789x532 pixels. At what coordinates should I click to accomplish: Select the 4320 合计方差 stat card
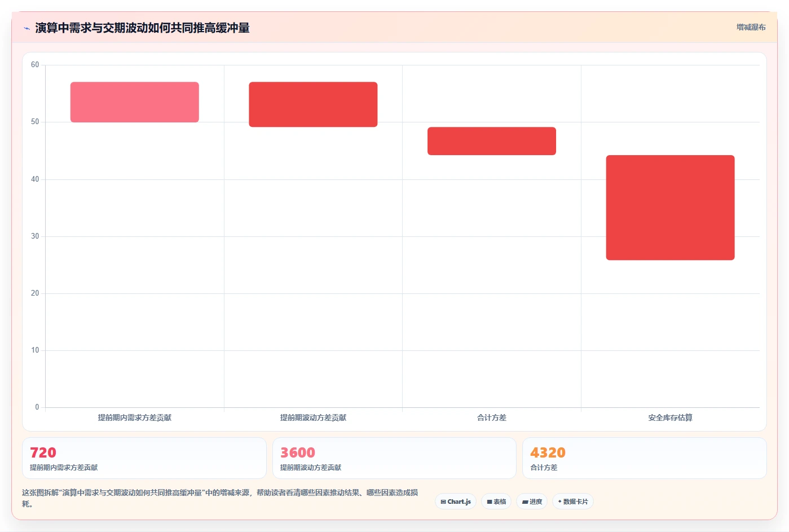pyautogui.click(x=644, y=458)
